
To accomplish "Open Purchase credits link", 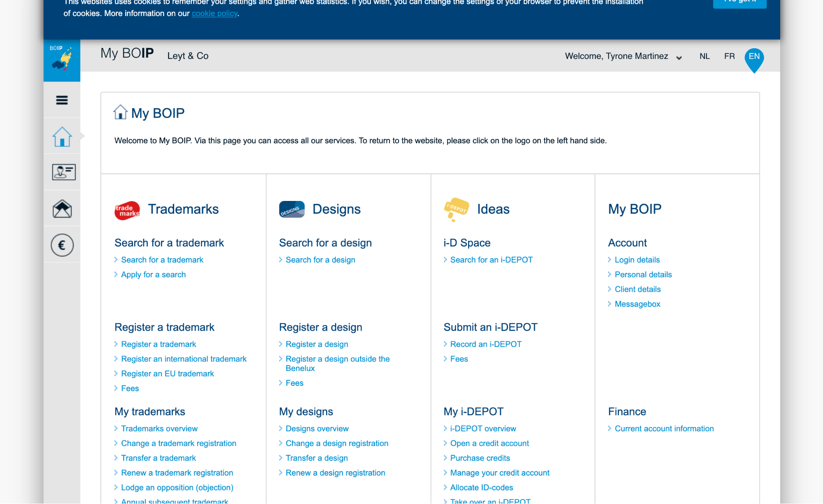I will coord(480,458).
